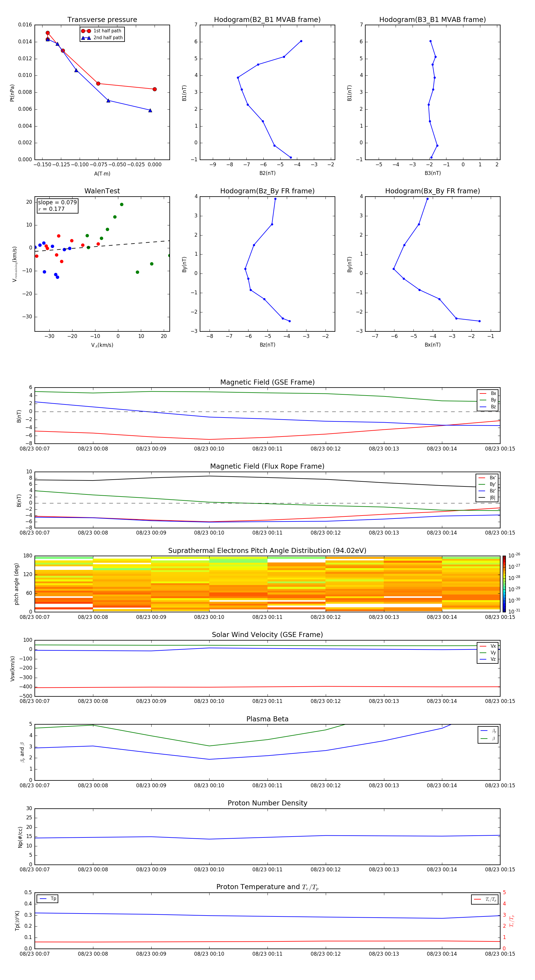Click the '10^-26' colorbar tick label

pos(514,555)
